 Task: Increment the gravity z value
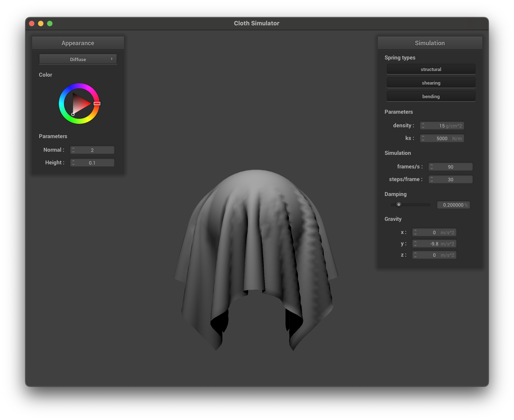click(x=415, y=253)
